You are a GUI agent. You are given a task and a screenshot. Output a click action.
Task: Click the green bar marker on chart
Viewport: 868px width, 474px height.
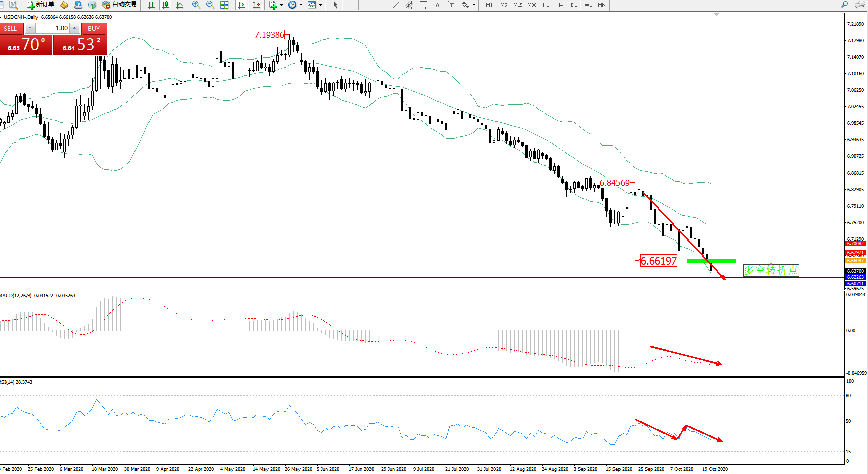coord(711,261)
